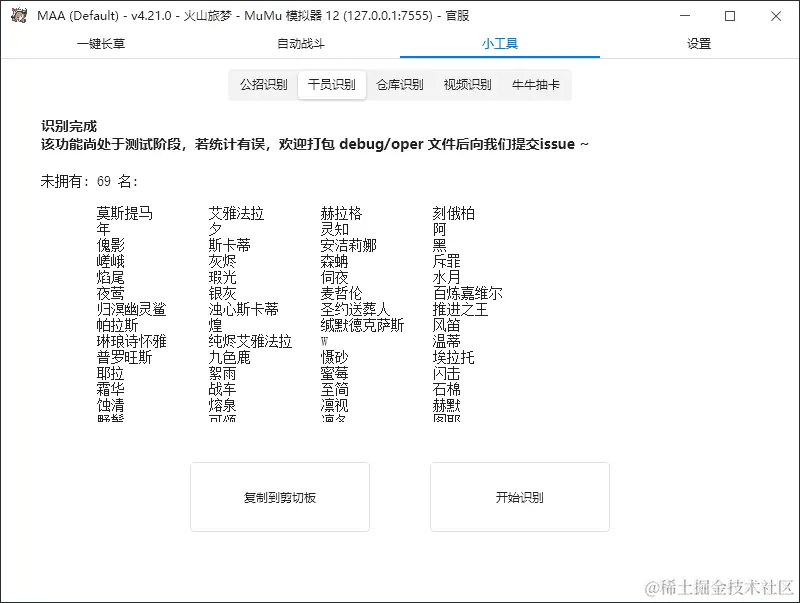Click operator name 纯烬艾雅法拉
Screen dimensions: 800x603
point(250,341)
